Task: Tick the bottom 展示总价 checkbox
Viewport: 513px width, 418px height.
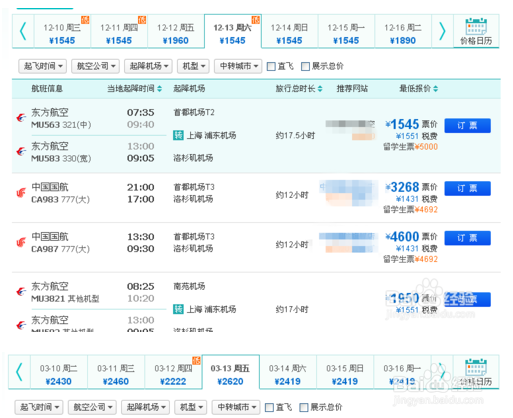Action: pos(303,407)
